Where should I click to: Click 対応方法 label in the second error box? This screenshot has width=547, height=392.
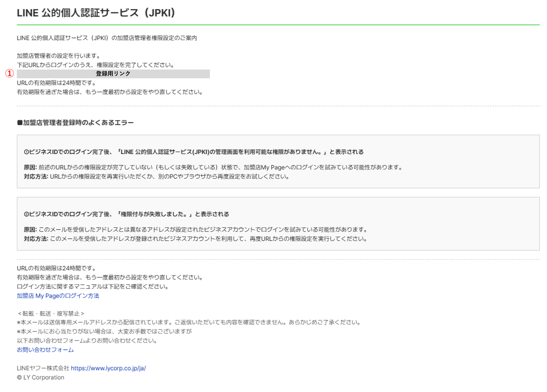(x=36, y=239)
